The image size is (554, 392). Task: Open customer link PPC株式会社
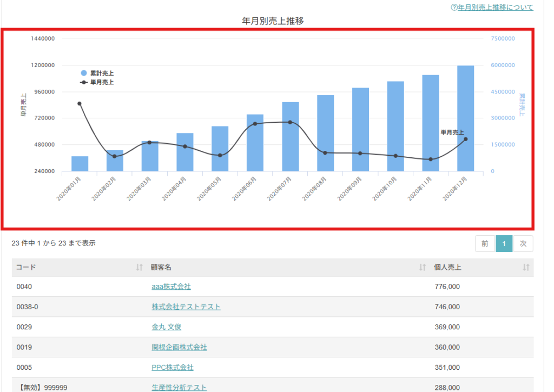pyautogui.click(x=173, y=367)
